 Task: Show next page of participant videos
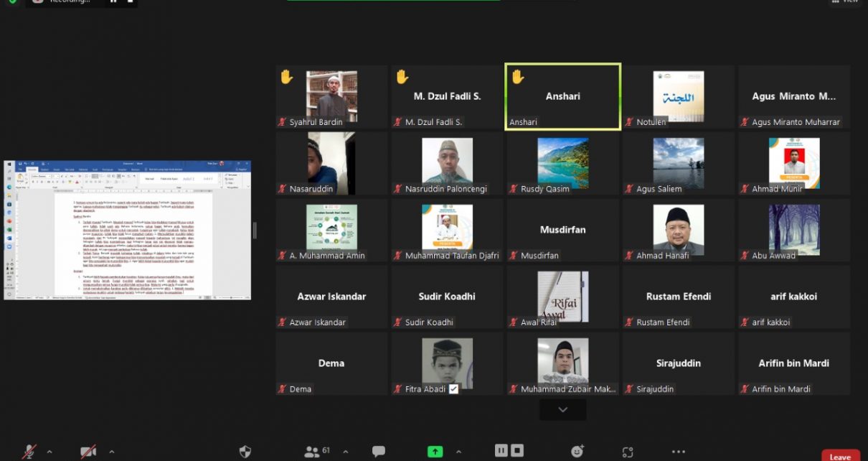pyautogui.click(x=562, y=409)
